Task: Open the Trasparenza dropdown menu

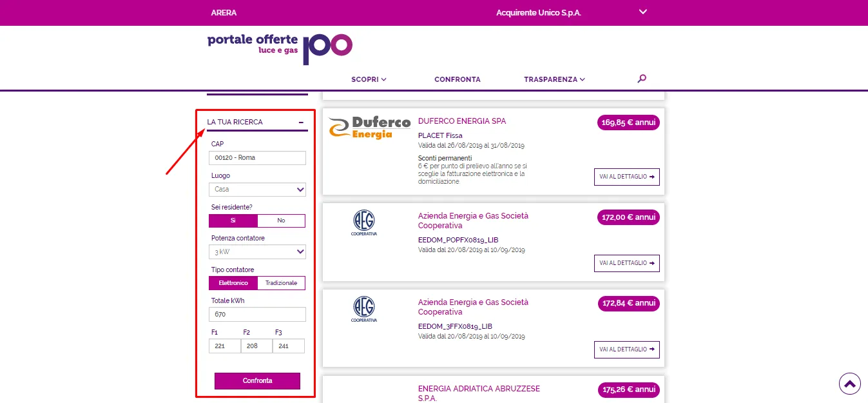Action: pyautogui.click(x=554, y=79)
